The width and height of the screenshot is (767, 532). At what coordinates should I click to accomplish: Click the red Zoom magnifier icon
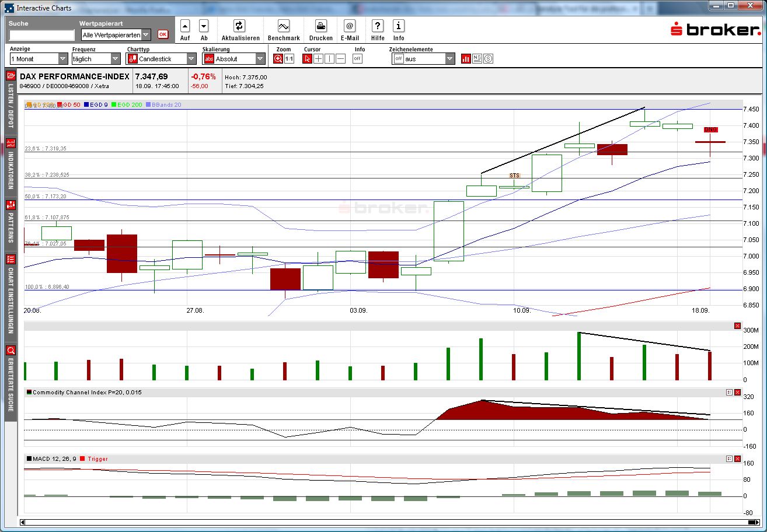click(x=278, y=58)
